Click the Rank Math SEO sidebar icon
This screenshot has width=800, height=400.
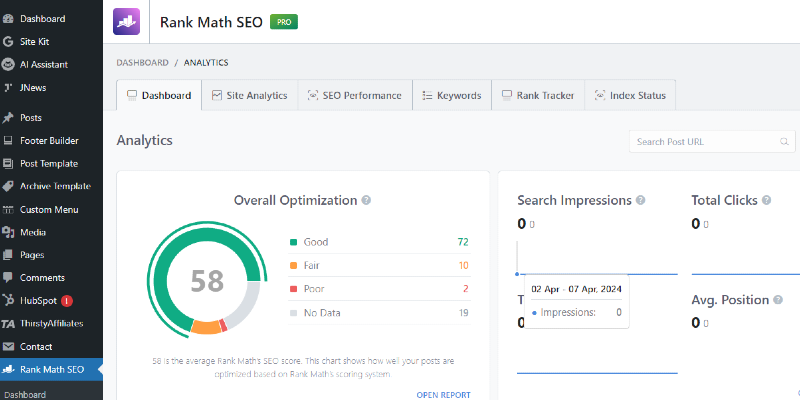8,369
